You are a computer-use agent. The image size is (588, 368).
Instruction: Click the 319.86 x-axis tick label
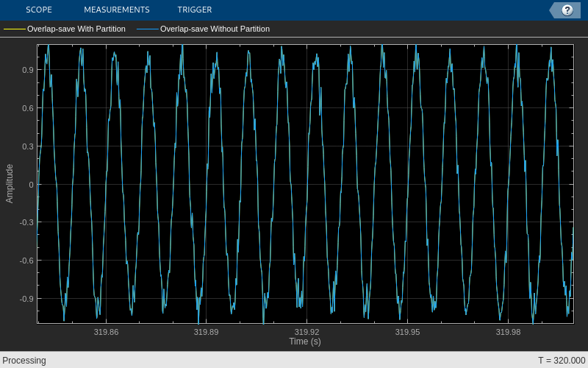click(x=106, y=332)
